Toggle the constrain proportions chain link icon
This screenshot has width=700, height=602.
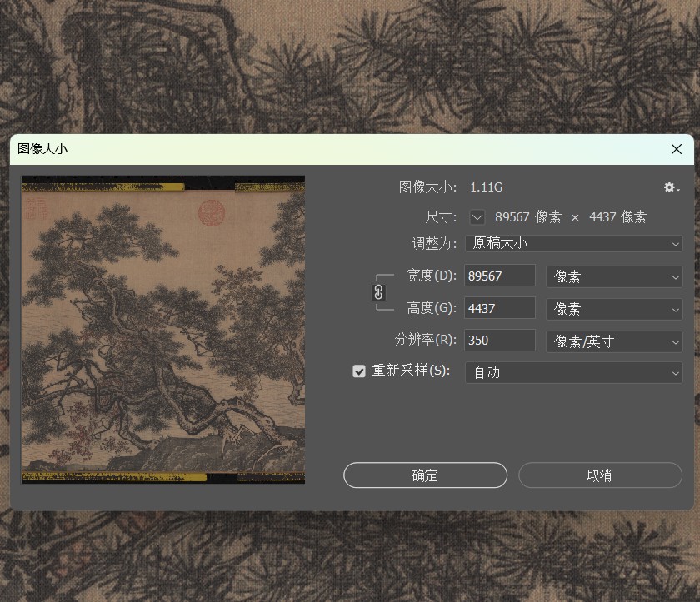tap(378, 292)
